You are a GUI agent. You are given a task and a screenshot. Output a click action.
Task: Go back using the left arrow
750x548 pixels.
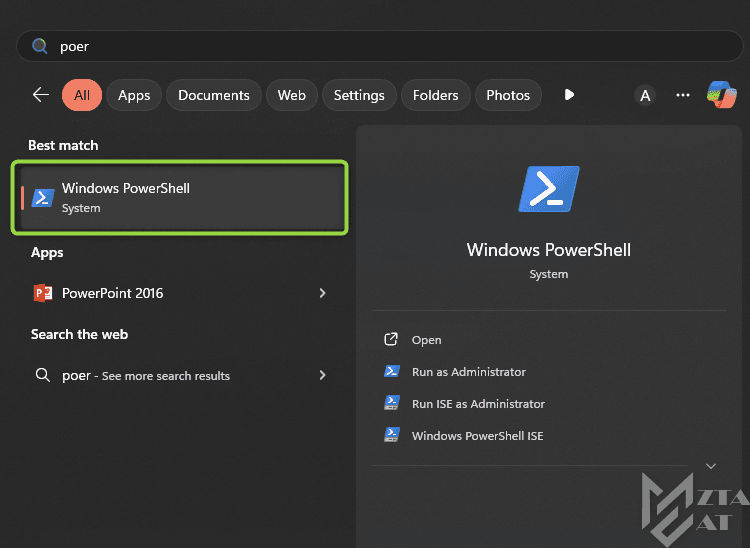point(41,95)
